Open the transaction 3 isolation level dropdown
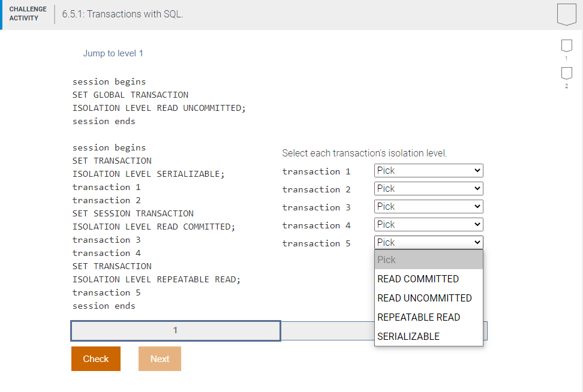Image resolution: width=583 pixels, height=392 pixels. [428, 206]
